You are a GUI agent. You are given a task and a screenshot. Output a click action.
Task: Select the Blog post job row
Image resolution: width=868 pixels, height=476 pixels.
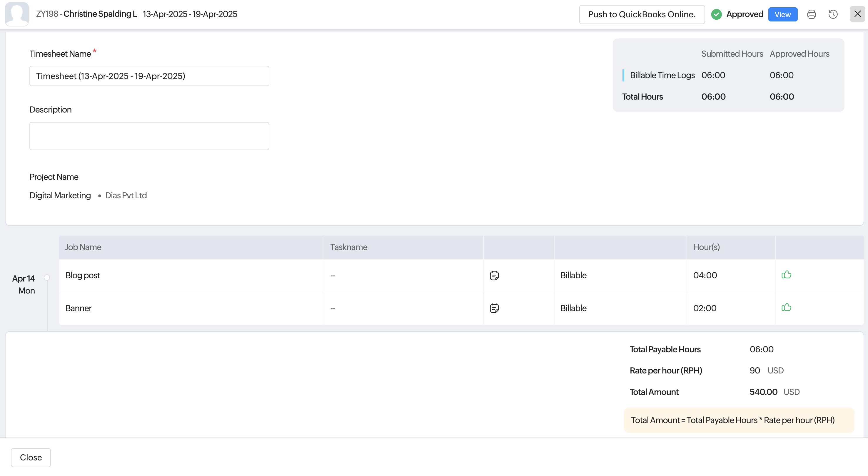coord(83,275)
